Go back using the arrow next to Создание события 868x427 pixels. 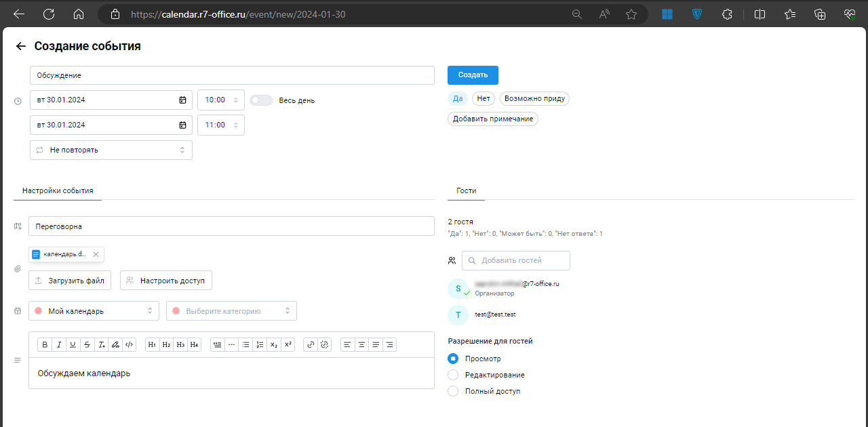tap(21, 46)
